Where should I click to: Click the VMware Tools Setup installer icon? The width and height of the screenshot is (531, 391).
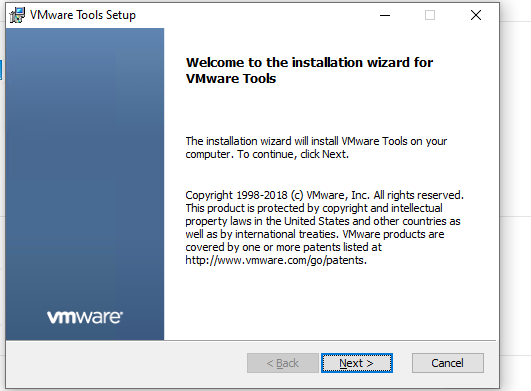click(x=17, y=15)
